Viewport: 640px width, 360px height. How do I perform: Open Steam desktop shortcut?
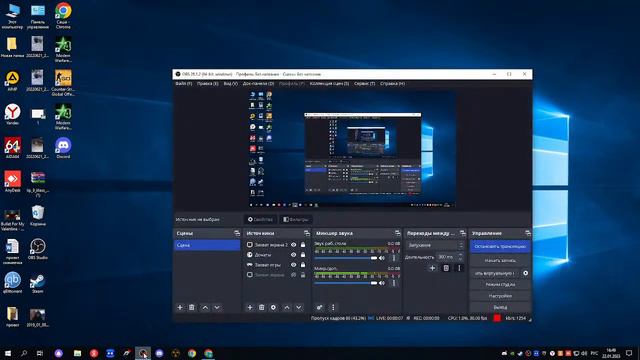tap(38, 283)
